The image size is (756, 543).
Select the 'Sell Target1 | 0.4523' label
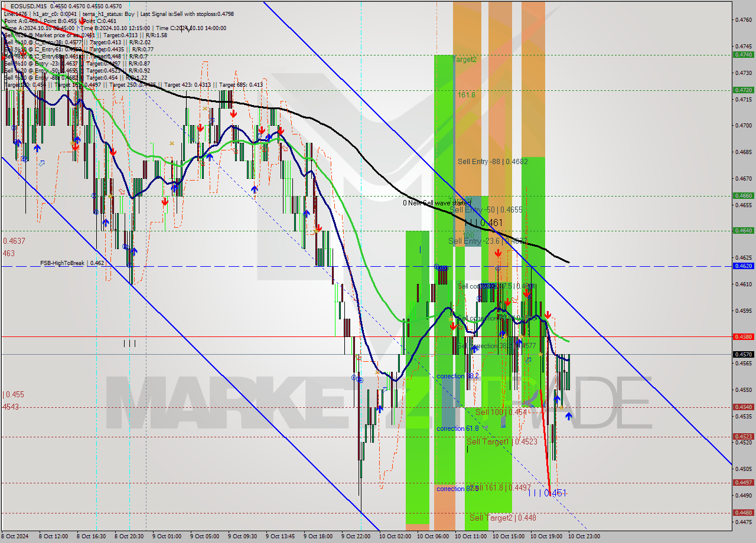click(502, 441)
